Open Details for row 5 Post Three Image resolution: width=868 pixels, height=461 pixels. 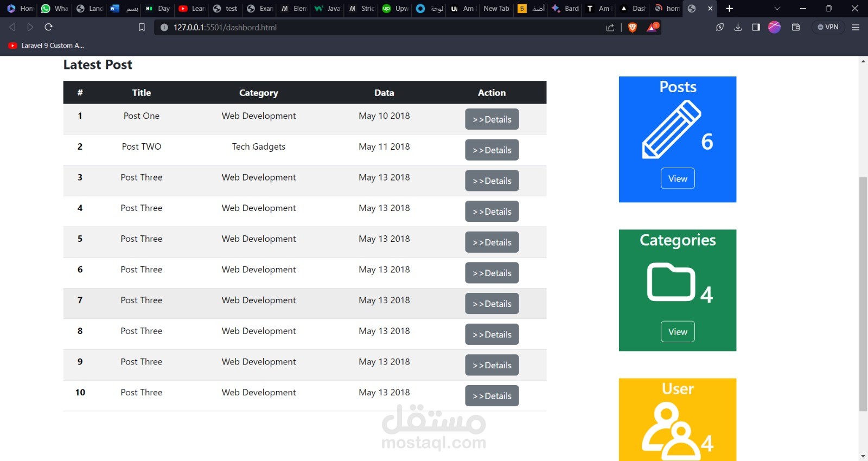point(492,242)
